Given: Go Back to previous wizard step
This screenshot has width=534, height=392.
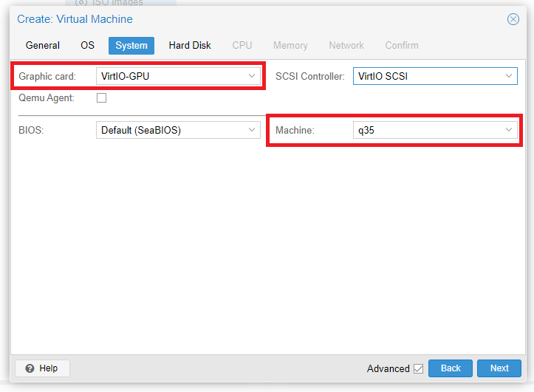Looking at the screenshot, I should 451,368.
